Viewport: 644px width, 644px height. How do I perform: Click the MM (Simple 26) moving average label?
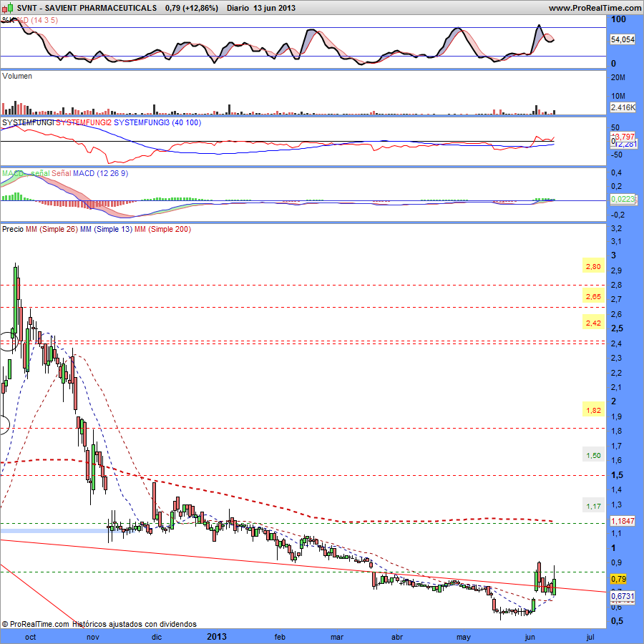pyautogui.click(x=52, y=229)
